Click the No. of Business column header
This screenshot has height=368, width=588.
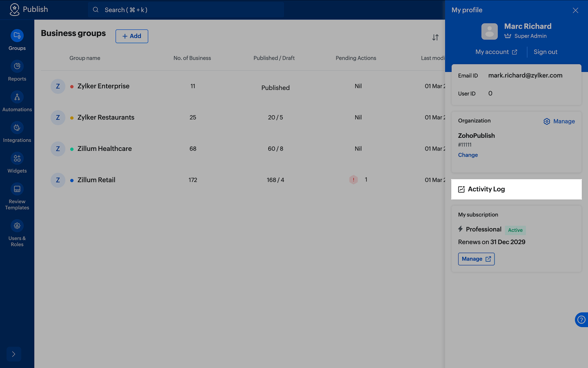pyautogui.click(x=192, y=58)
